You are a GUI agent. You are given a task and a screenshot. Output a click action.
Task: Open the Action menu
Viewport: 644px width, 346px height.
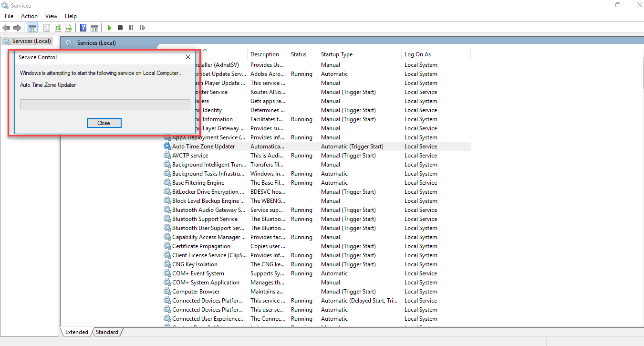29,16
